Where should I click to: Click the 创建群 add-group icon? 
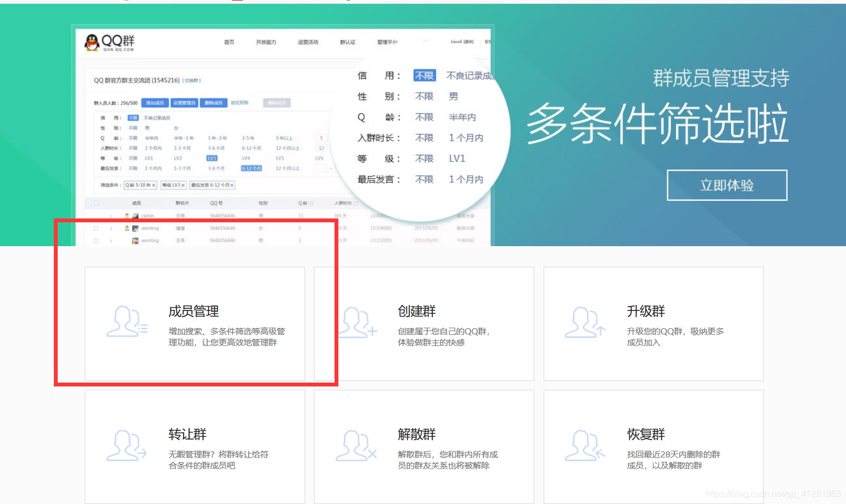(x=356, y=322)
